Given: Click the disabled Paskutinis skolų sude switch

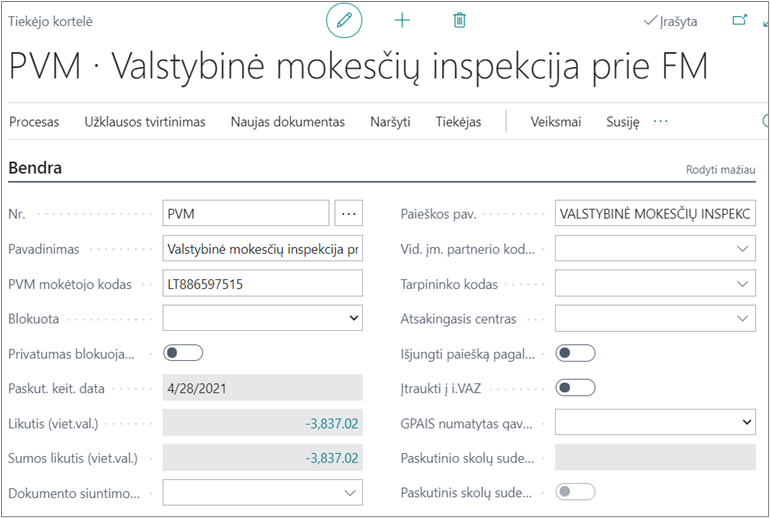Looking at the screenshot, I should coord(576,491).
